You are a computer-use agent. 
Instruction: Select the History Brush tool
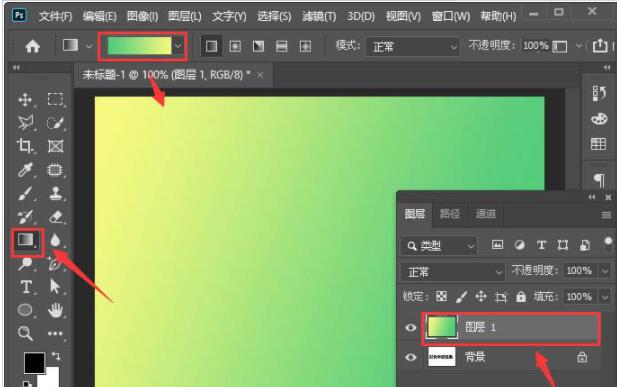point(25,217)
